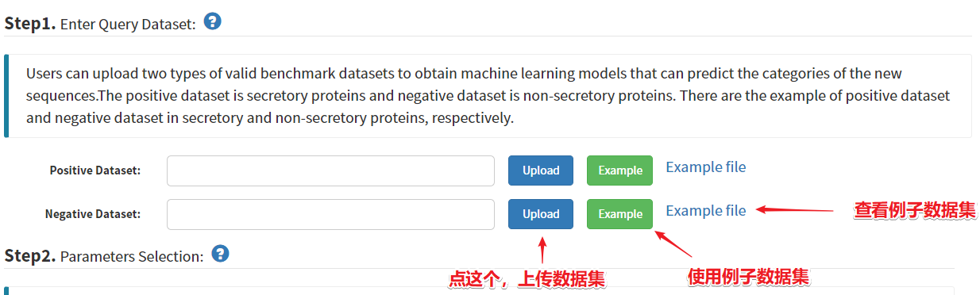Click the red annotation '点这个，上传数据集'

coord(527,279)
